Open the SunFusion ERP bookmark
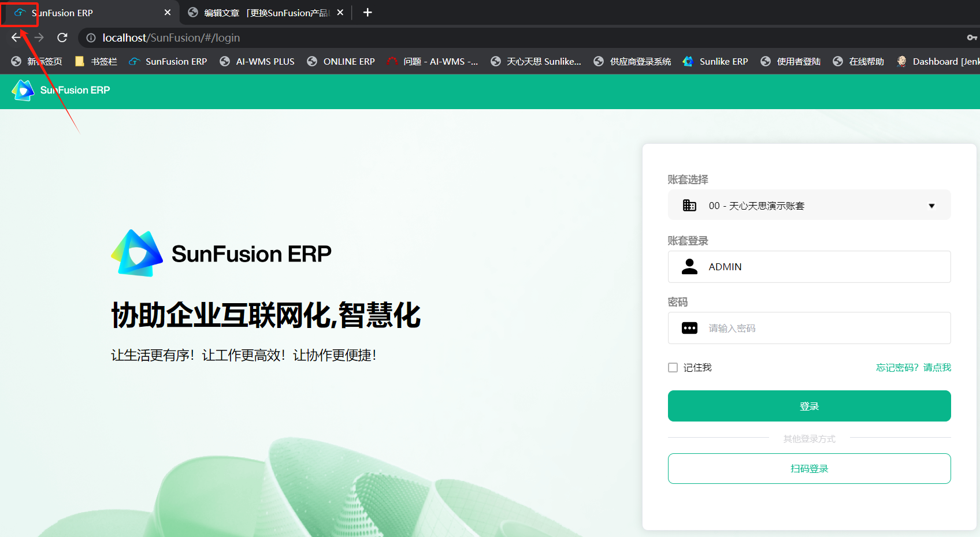Screen dimensions: 980x537 click(168, 61)
